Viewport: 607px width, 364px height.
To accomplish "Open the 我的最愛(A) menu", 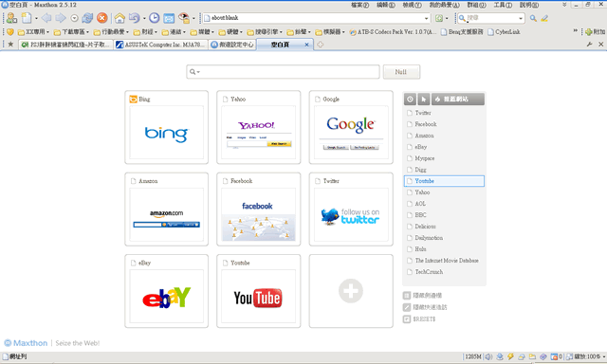I will point(444,5).
